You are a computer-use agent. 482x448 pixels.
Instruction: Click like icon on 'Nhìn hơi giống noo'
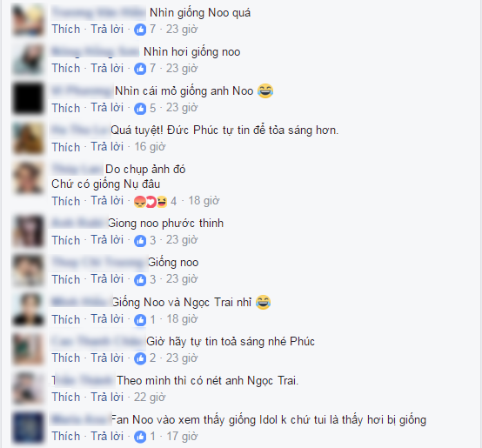pyautogui.click(x=140, y=69)
